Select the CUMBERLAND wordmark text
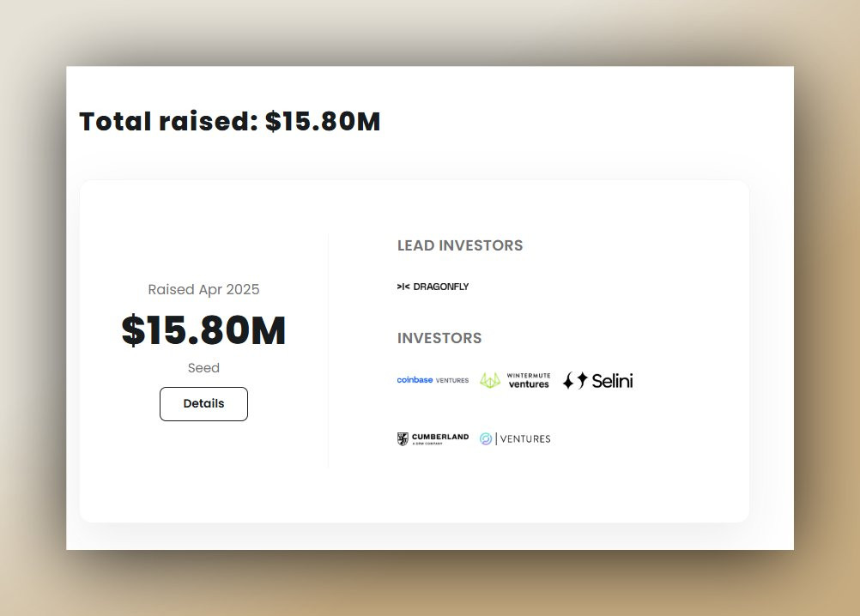This screenshot has height=616, width=860. 440,437
